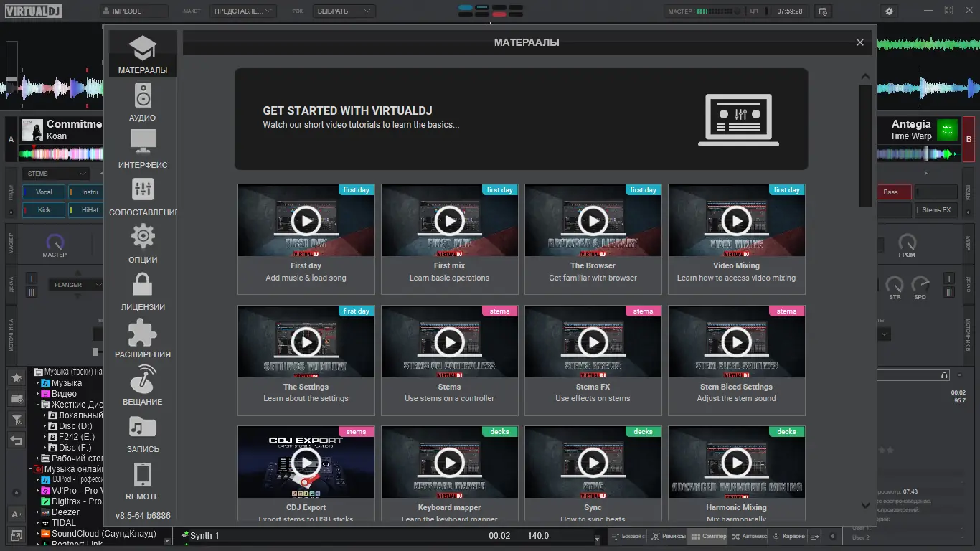Screen dimensions: 980x551
Task: Open the Remote phone section
Action: coord(143,481)
